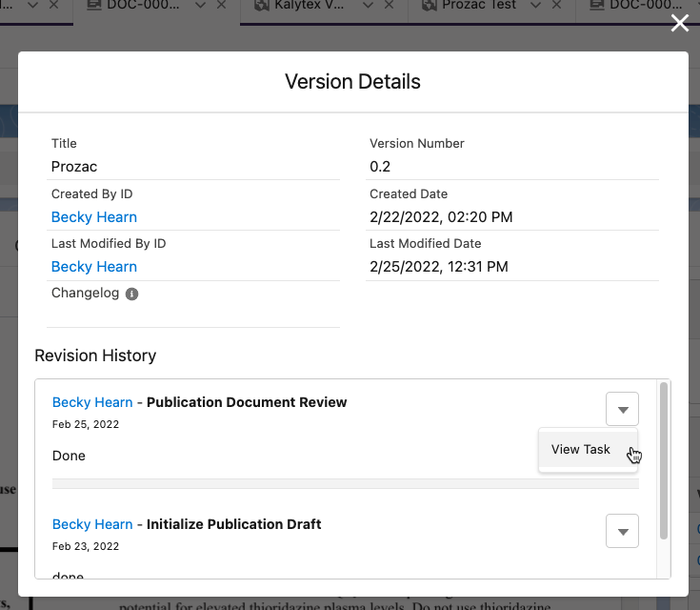Select View Task from the dropdown menu
The width and height of the screenshot is (700, 610).
tap(581, 449)
